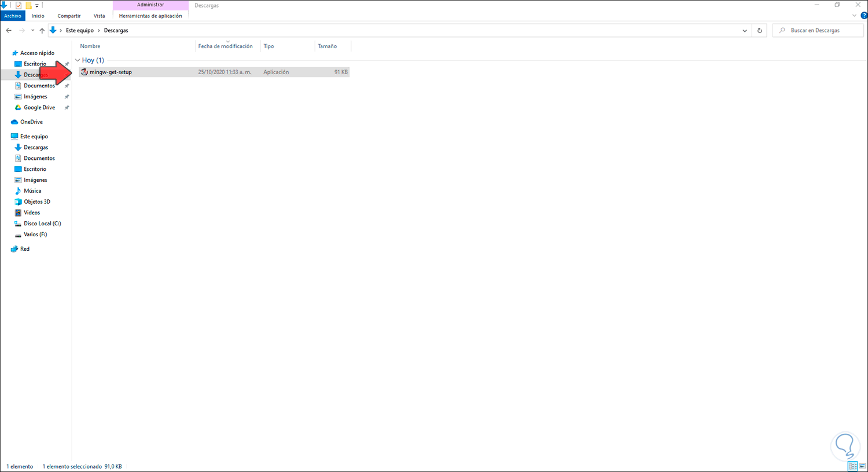This screenshot has width=868, height=472.
Task: Click Este equipo in the address bar
Action: click(x=80, y=30)
